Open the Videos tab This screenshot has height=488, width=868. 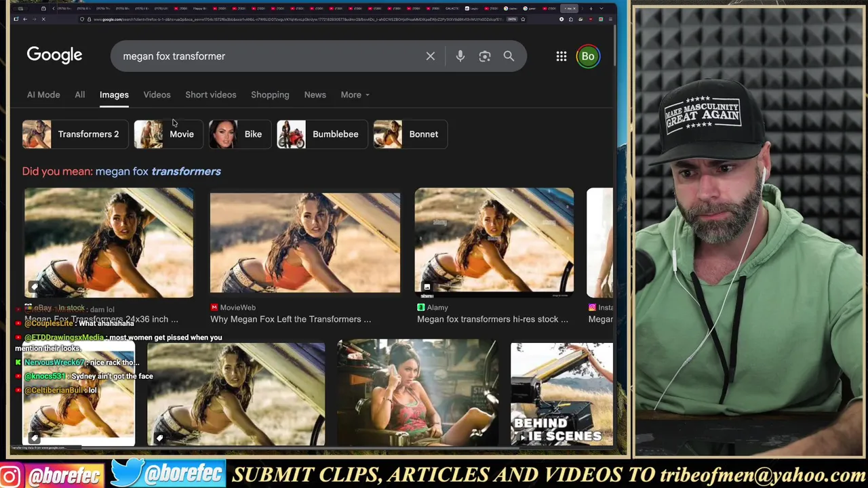tap(157, 95)
